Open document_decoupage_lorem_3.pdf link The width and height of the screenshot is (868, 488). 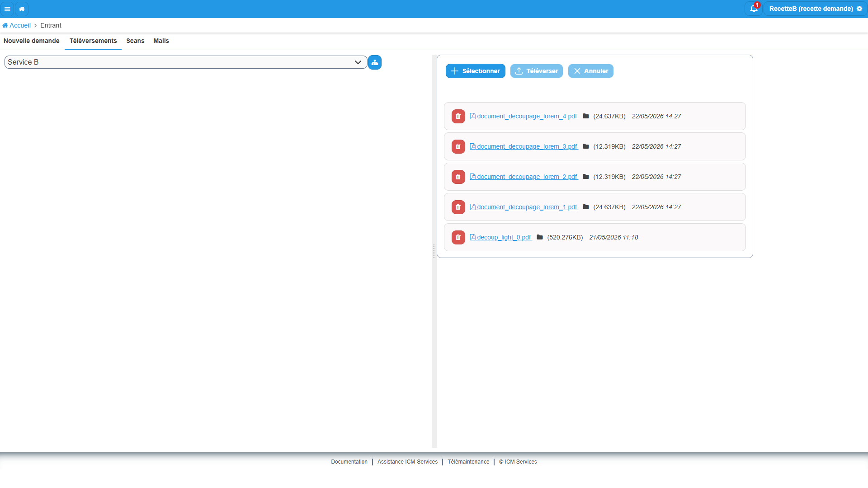pos(524,146)
